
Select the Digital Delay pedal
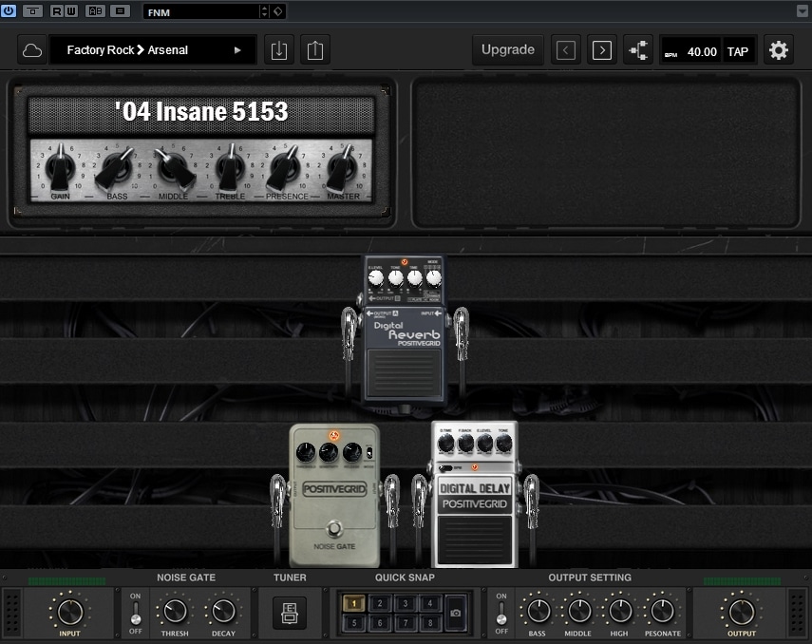474,495
